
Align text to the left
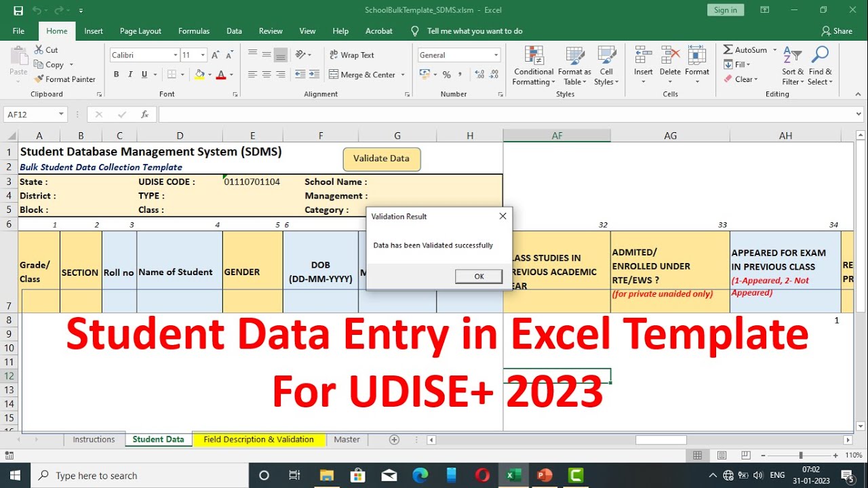[x=252, y=75]
